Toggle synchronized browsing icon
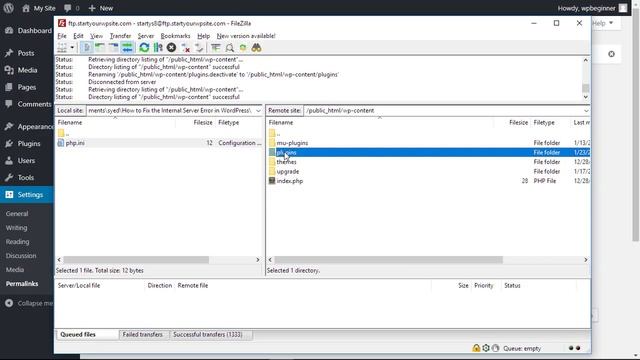The width and height of the screenshot is (640, 360). [x=243, y=48]
